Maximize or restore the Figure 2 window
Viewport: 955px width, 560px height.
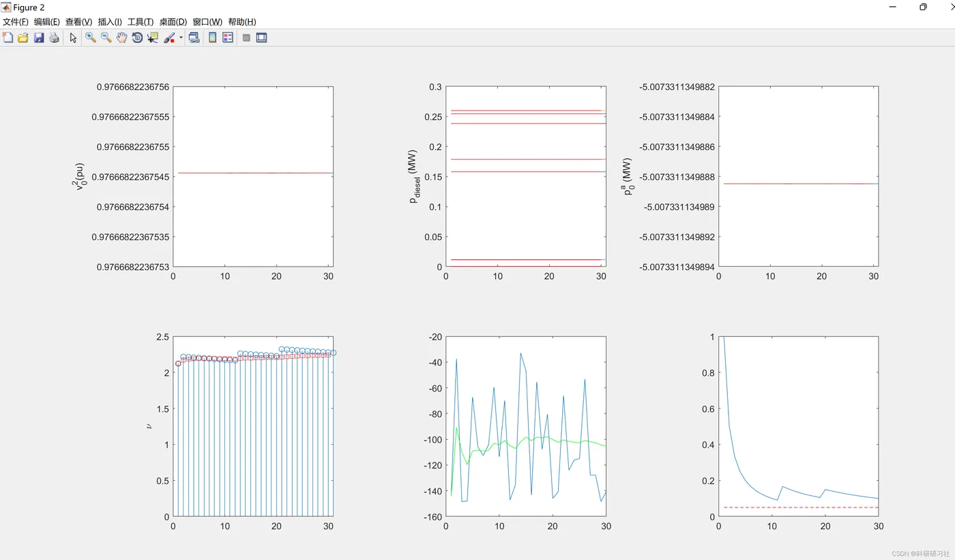click(923, 7)
